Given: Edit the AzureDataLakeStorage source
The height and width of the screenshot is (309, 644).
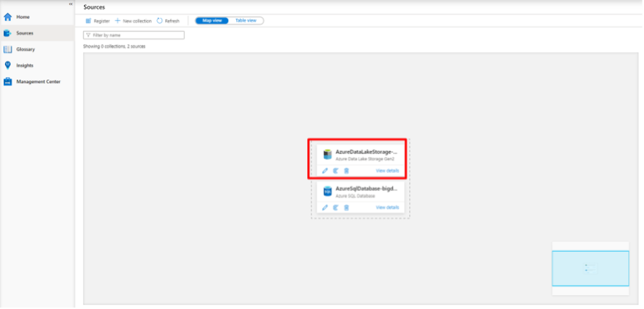Looking at the screenshot, I should coord(325,171).
